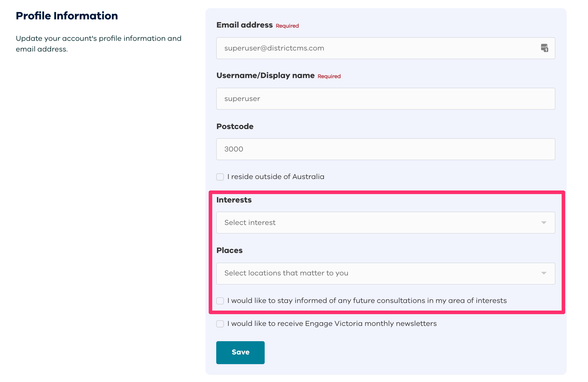This screenshot has width=588, height=382.
Task: Tick 'I reside outside of Australia' checkbox
Action: pyautogui.click(x=220, y=177)
